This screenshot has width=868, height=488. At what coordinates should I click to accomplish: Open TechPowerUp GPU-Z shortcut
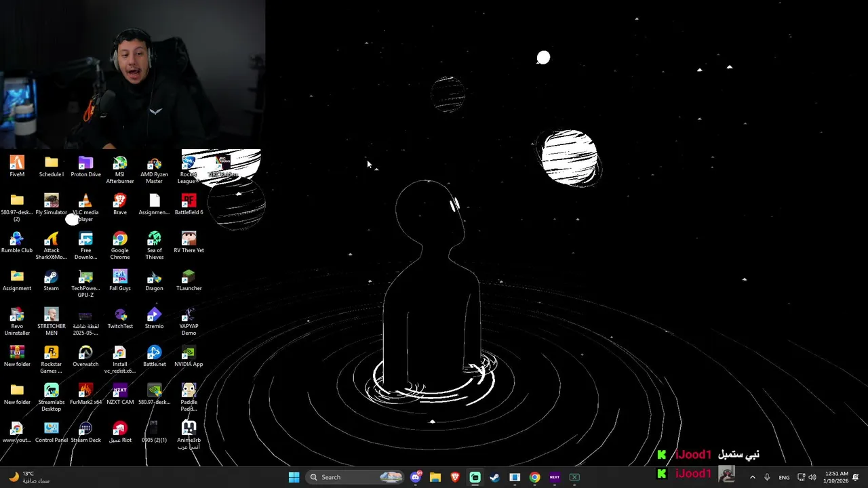(x=85, y=283)
